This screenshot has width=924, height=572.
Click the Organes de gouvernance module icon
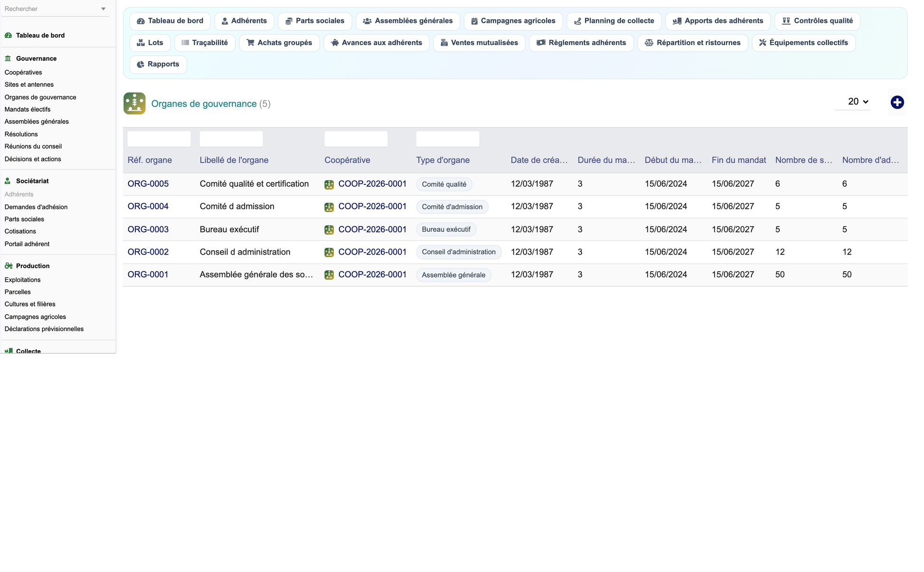click(x=134, y=103)
